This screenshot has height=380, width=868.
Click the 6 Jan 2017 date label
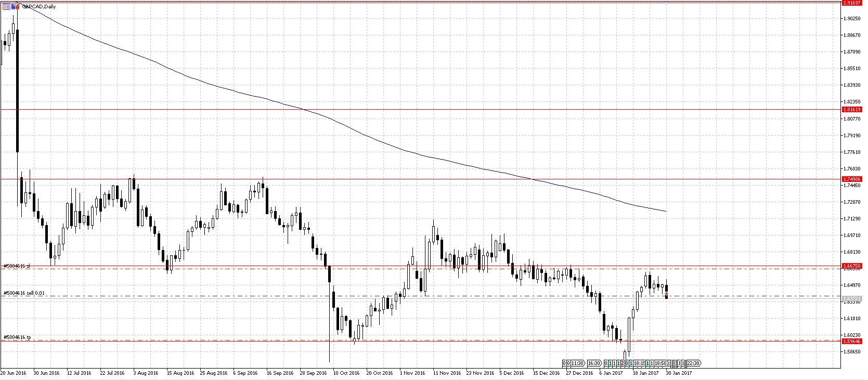coord(611,373)
